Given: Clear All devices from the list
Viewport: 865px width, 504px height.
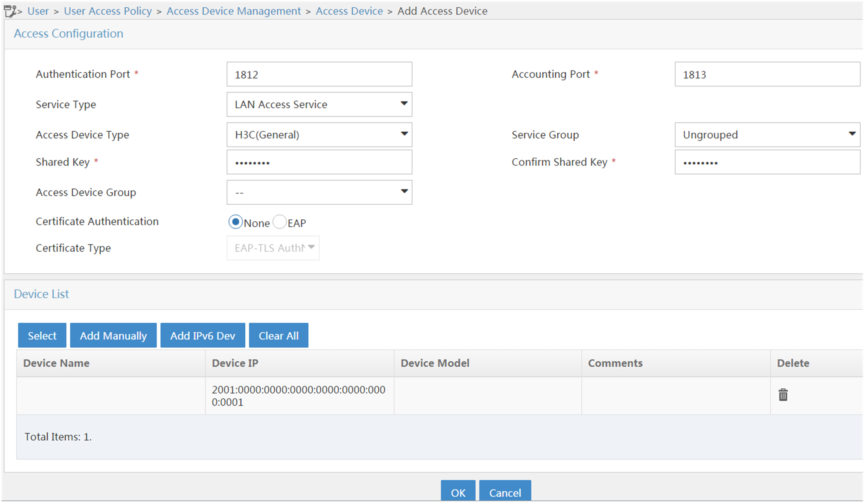Looking at the screenshot, I should point(278,335).
